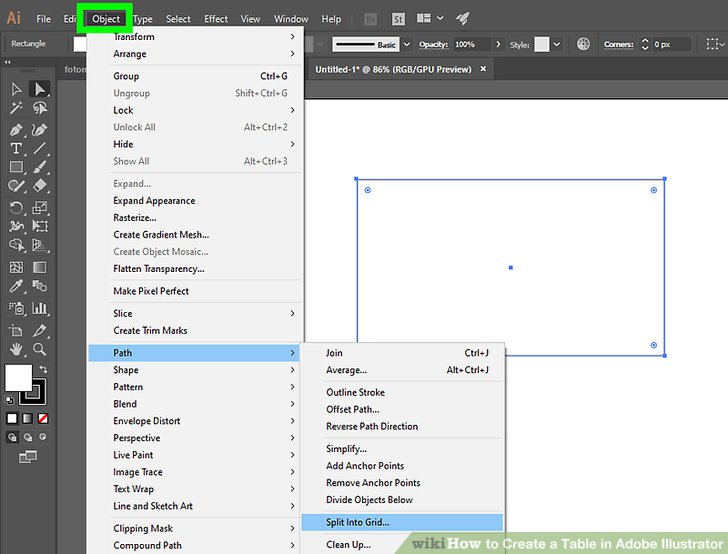The height and width of the screenshot is (554, 728).
Task: Click Offset Path in the submenu
Action: tap(352, 409)
